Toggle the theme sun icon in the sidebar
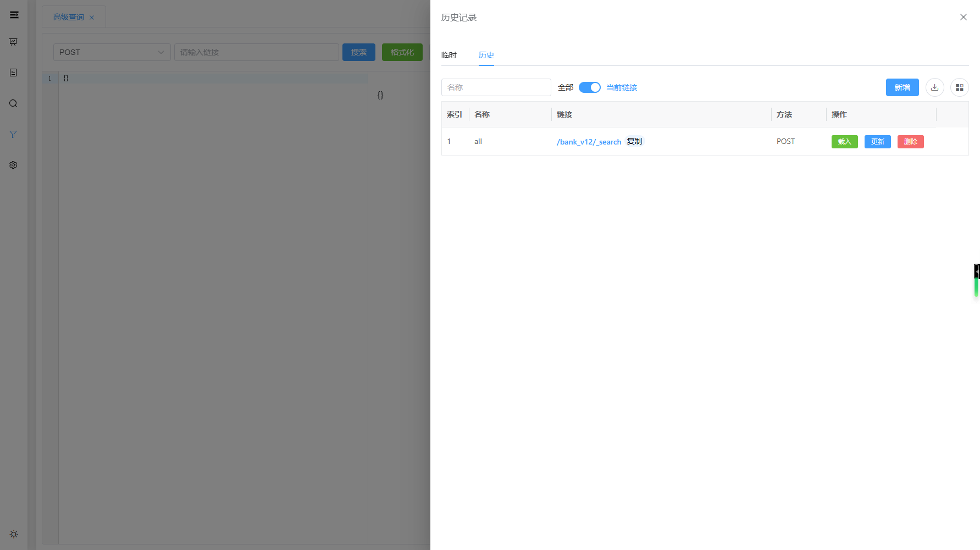Screen dimensions: 980x550 [x=14, y=534]
